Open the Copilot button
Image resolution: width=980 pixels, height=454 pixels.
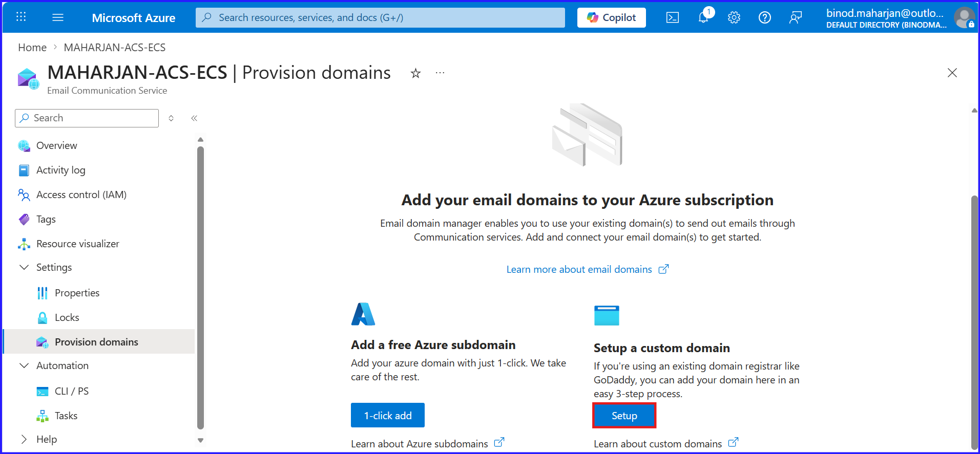612,17
